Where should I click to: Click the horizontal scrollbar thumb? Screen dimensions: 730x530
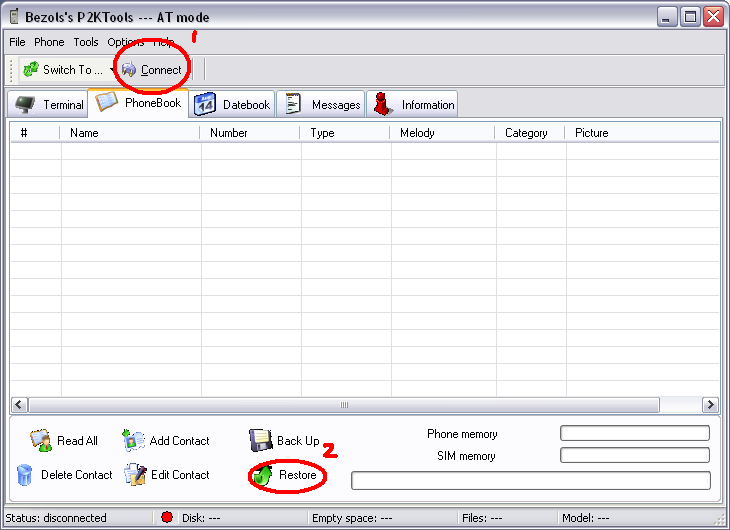coord(344,405)
